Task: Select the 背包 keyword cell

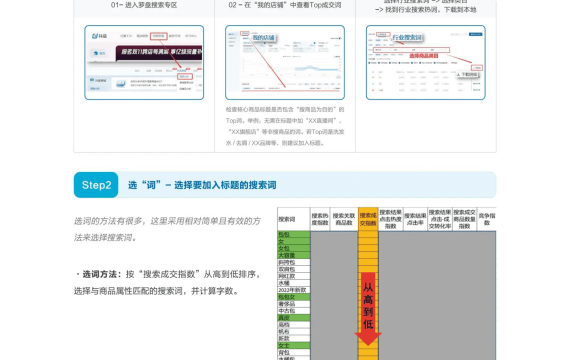Action: click(294, 352)
